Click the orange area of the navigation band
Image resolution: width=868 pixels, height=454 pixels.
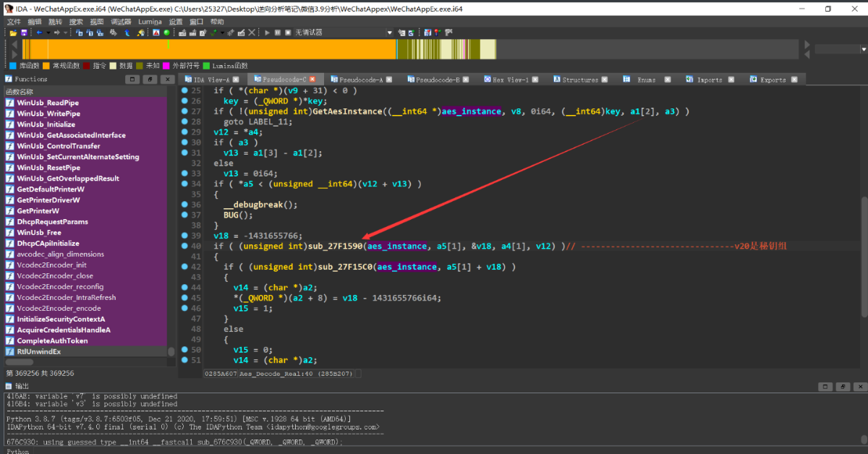[x=208, y=49]
